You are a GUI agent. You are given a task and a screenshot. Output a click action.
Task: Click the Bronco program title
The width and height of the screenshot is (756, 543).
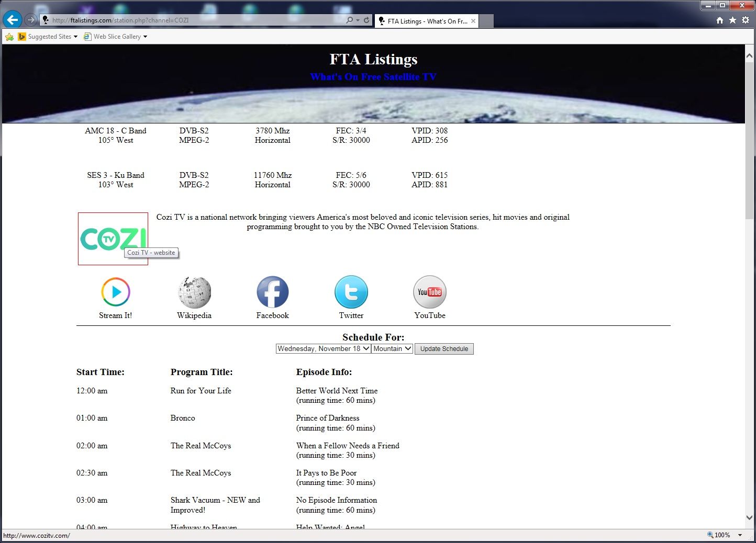click(183, 418)
